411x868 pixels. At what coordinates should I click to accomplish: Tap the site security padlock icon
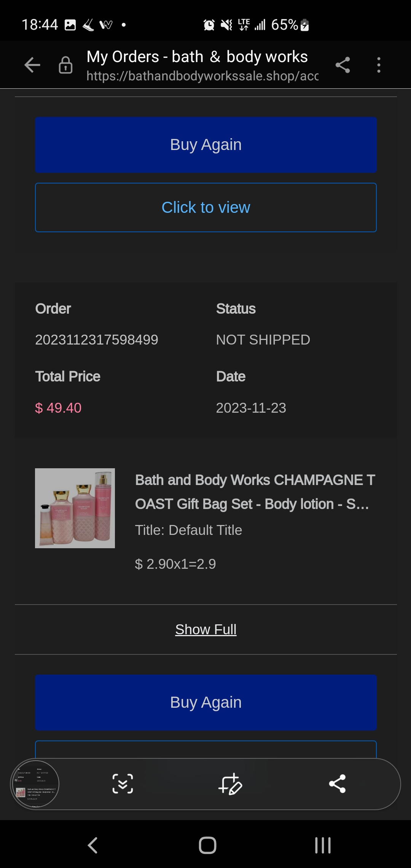pos(65,65)
